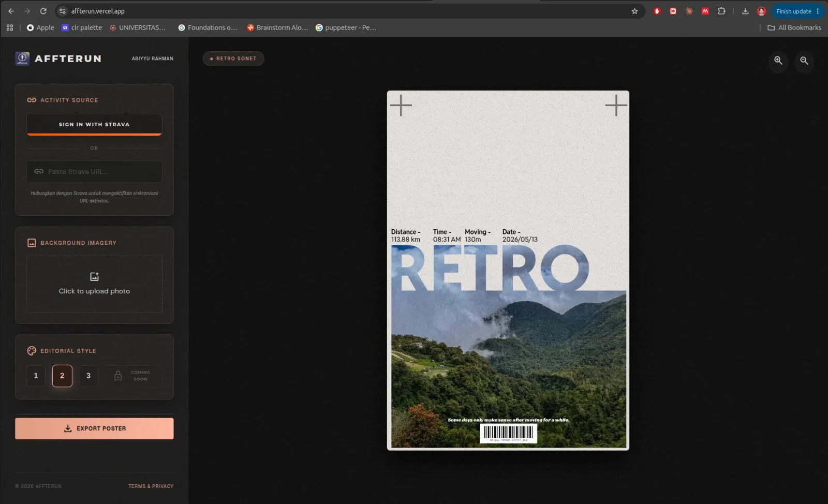Screen dimensions: 828x504
Task: Click the "© 2026 AFFTERUN" footer text
Action: coord(38,486)
